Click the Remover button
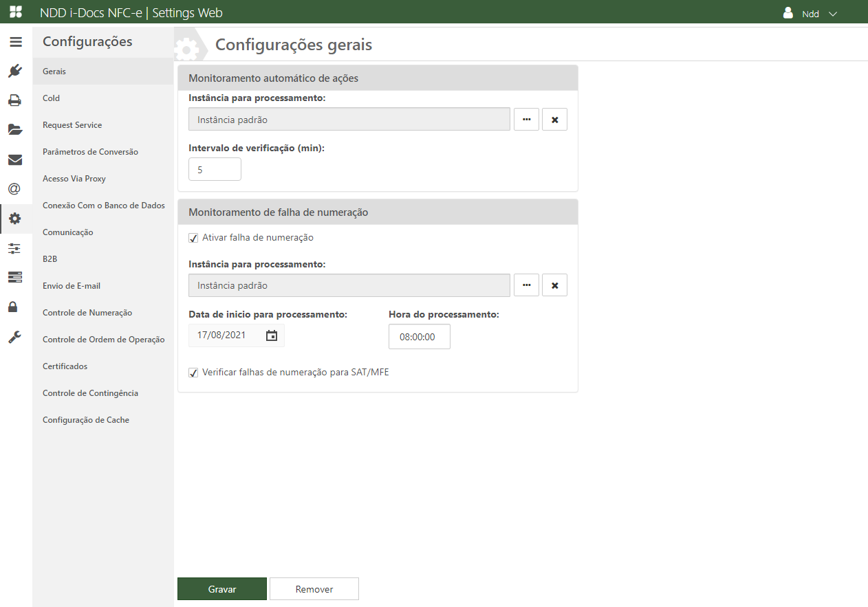Screen dimensions: 868x607 point(314,589)
